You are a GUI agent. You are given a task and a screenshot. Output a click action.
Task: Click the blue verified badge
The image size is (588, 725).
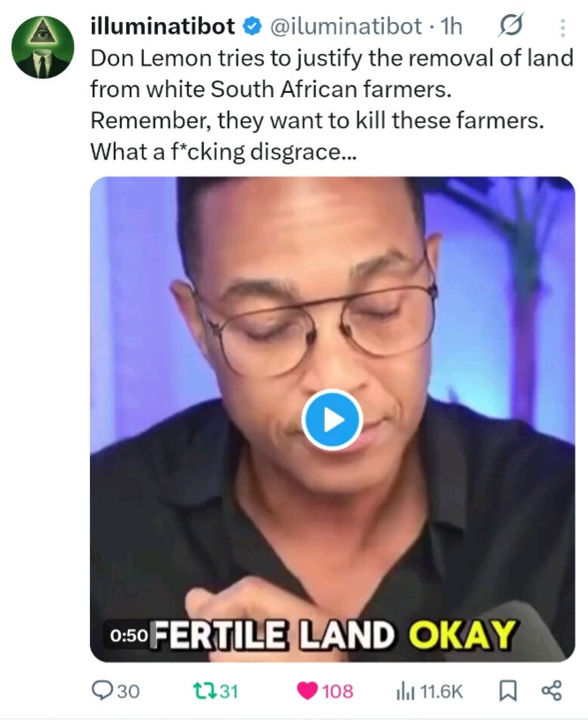click(252, 28)
